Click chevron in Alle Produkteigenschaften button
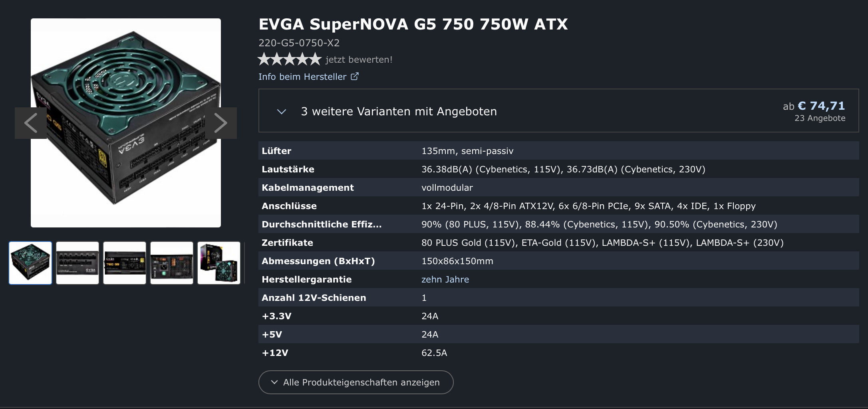Viewport: 868px width, 409px height. [274, 382]
